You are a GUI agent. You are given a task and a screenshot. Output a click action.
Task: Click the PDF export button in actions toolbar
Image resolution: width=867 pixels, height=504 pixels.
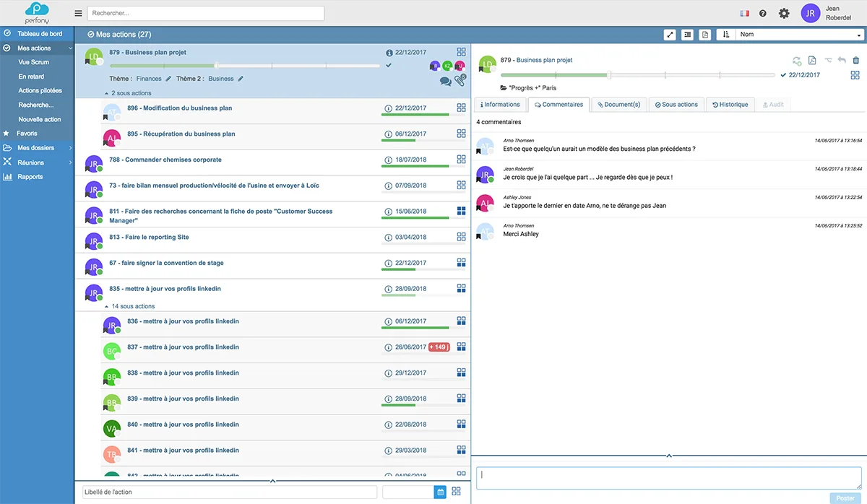[x=705, y=35]
